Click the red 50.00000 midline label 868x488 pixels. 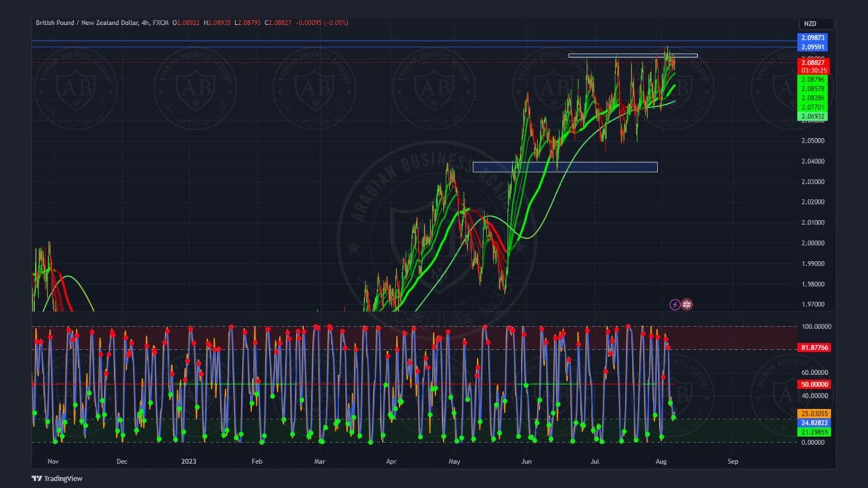pos(814,385)
